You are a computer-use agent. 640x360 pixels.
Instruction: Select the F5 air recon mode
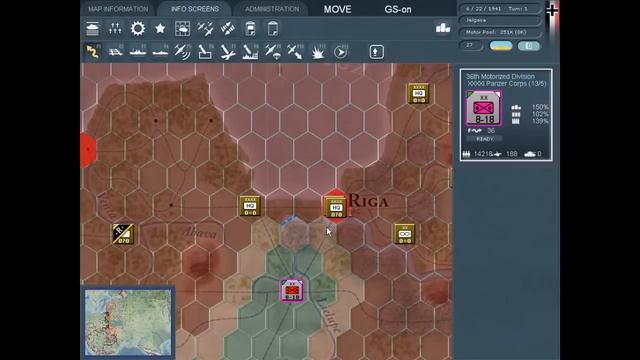coord(182,52)
